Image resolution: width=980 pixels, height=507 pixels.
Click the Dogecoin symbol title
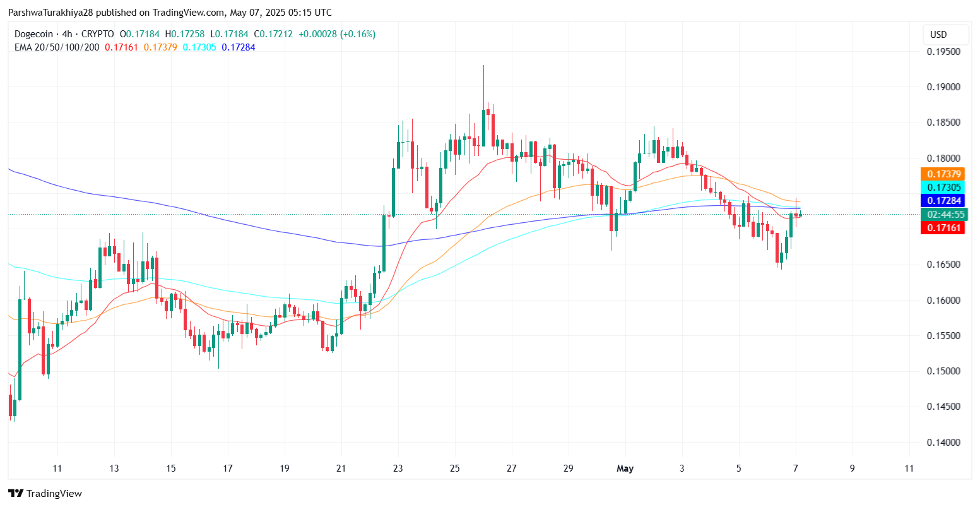35,34
